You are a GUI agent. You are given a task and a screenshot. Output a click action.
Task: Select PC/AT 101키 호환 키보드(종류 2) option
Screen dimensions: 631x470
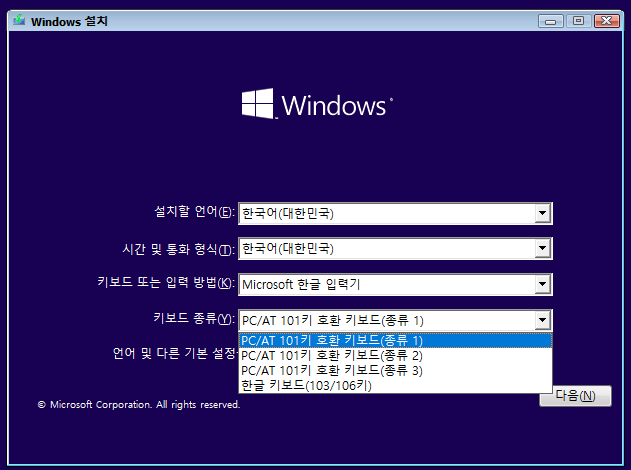click(395, 356)
